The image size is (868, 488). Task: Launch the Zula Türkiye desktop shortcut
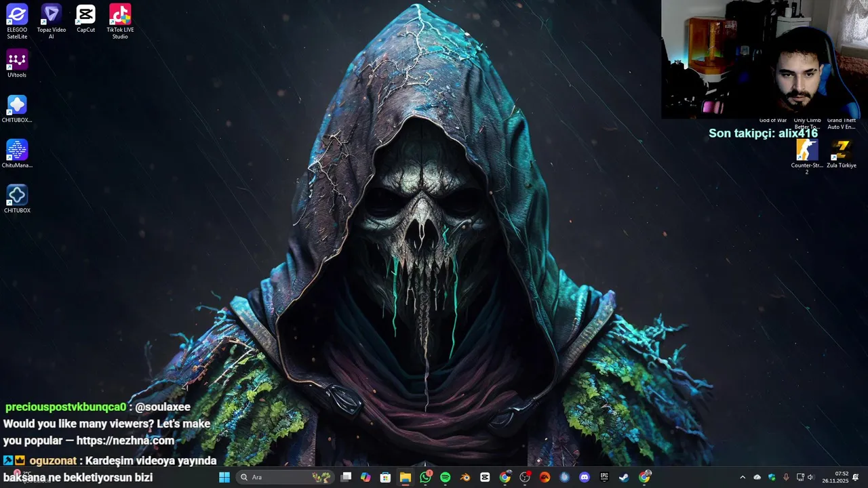pos(842,154)
